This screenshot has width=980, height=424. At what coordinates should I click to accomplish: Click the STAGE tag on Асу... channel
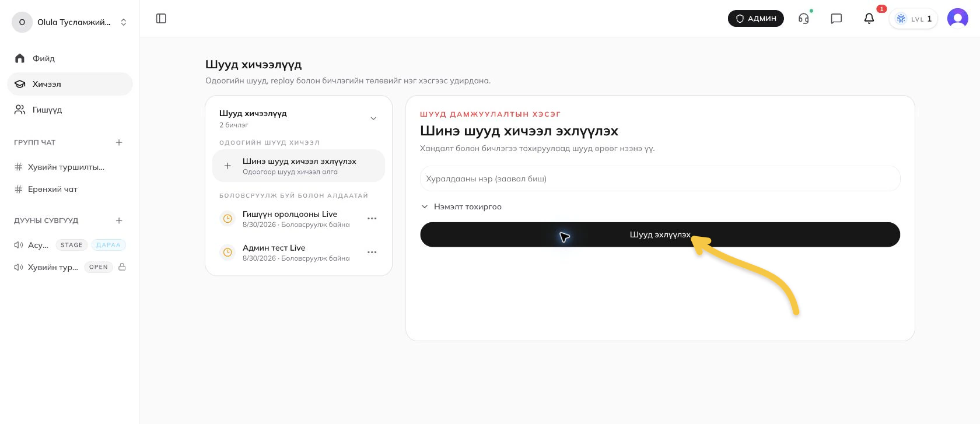point(72,245)
